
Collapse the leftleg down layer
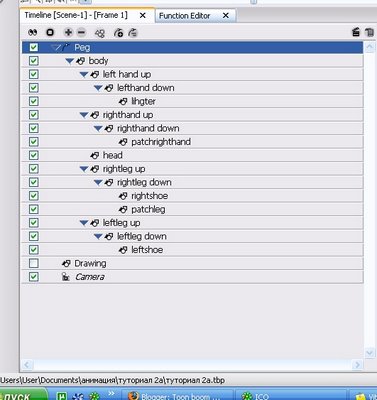98,236
